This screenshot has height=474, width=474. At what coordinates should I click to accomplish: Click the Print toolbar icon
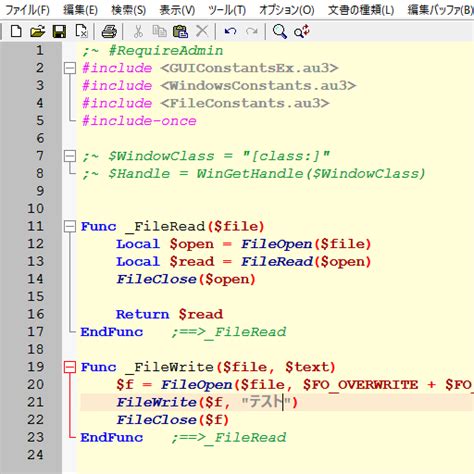point(109,31)
